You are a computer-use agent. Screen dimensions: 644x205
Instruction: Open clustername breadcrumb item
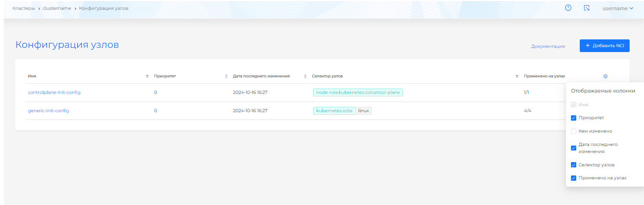[x=57, y=8]
